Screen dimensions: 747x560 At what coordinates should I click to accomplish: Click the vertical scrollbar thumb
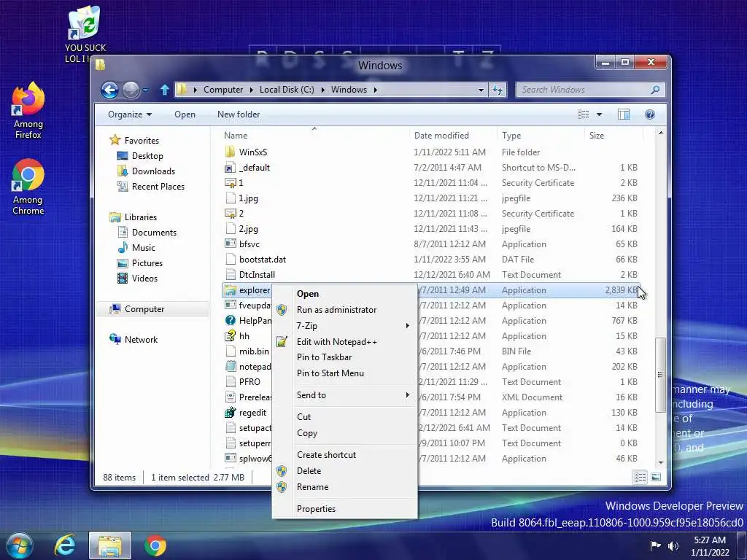click(660, 375)
